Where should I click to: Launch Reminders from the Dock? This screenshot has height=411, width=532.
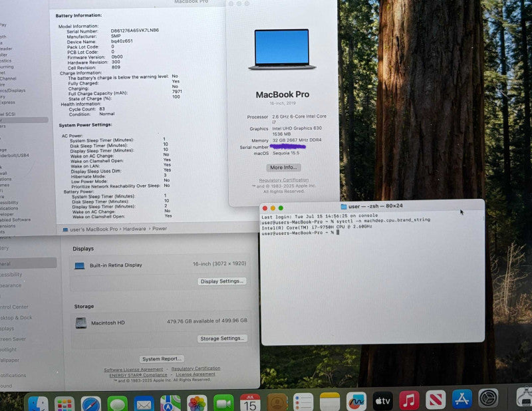coord(303,402)
